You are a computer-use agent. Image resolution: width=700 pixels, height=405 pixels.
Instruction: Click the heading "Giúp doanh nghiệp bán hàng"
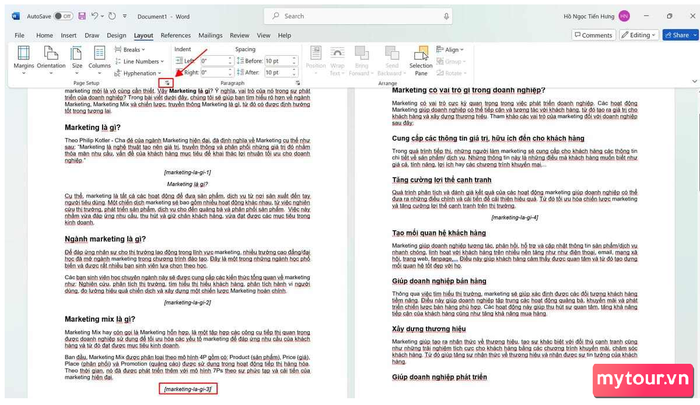(x=439, y=281)
